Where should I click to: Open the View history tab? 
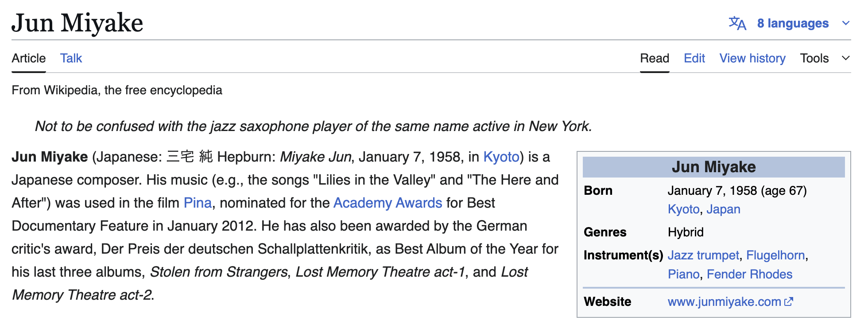click(x=752, y=58)
